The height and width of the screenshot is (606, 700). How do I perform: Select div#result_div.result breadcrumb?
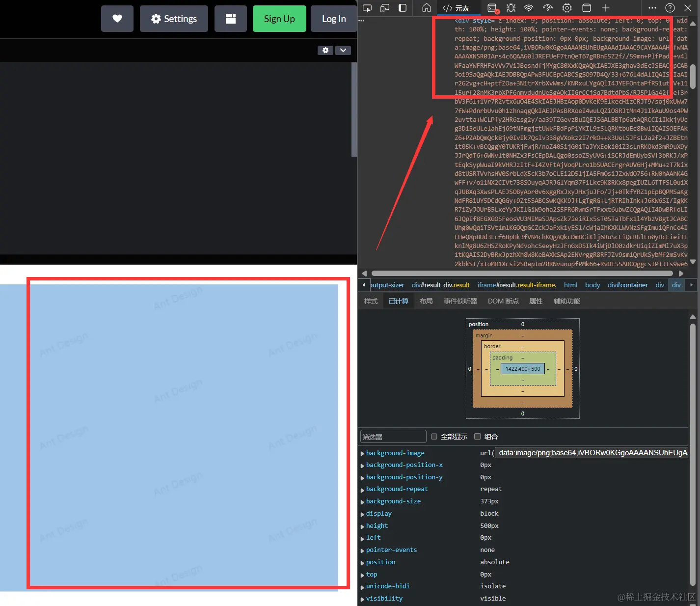tap(441, 285)
